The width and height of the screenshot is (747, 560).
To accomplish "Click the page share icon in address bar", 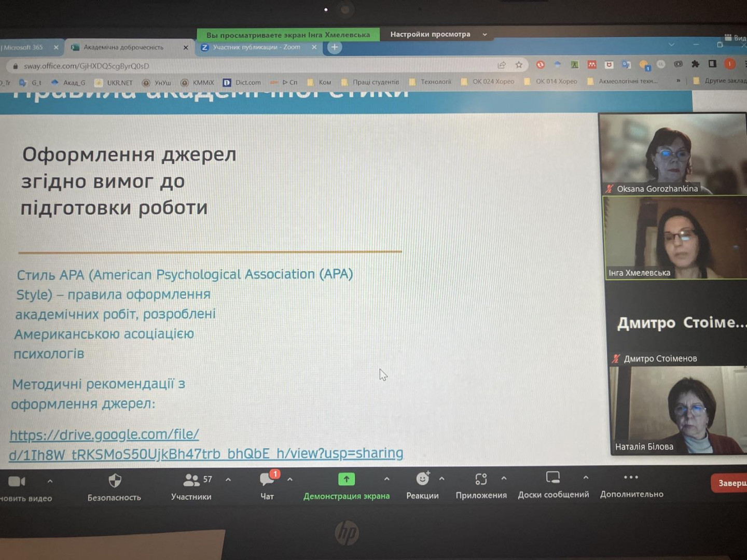I will click(502, 65).
